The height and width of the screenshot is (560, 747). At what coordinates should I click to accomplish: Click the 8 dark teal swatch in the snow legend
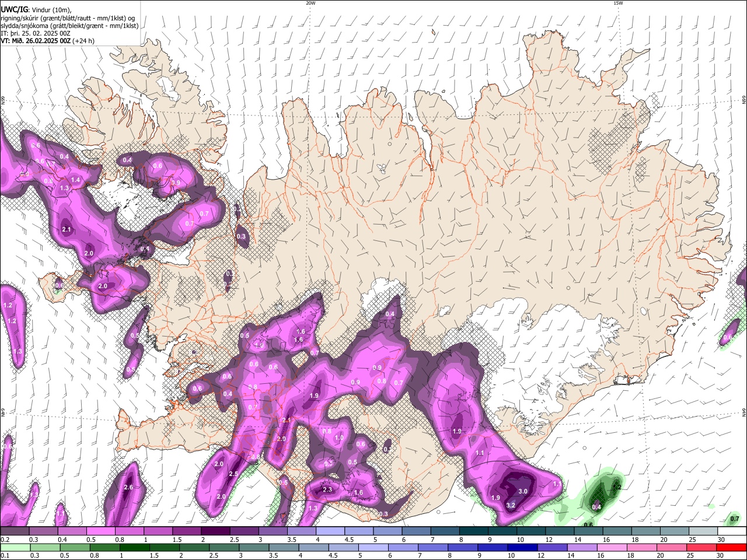coord(473,531)
